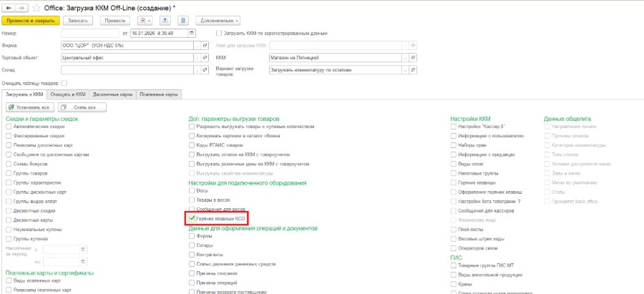Open Торговый объект selection with ellipsis
The height and width of the screenshot is (294, 644).
tap(199, 58)
